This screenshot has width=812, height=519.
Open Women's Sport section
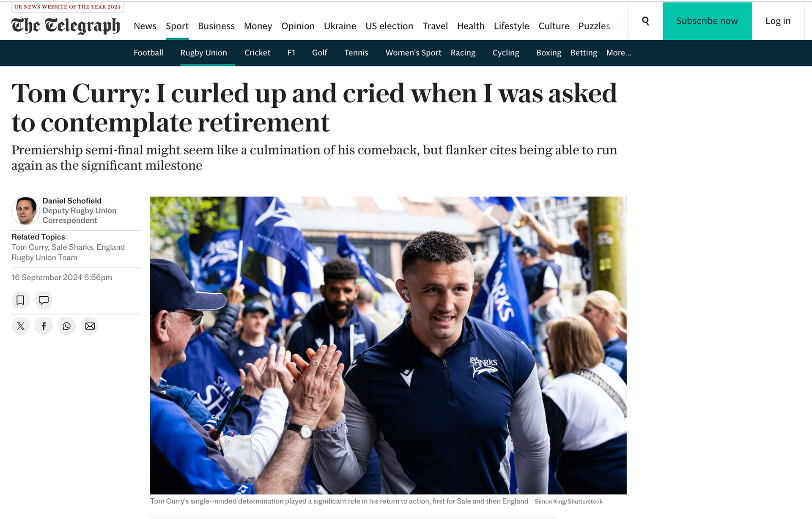pos(413,53)
